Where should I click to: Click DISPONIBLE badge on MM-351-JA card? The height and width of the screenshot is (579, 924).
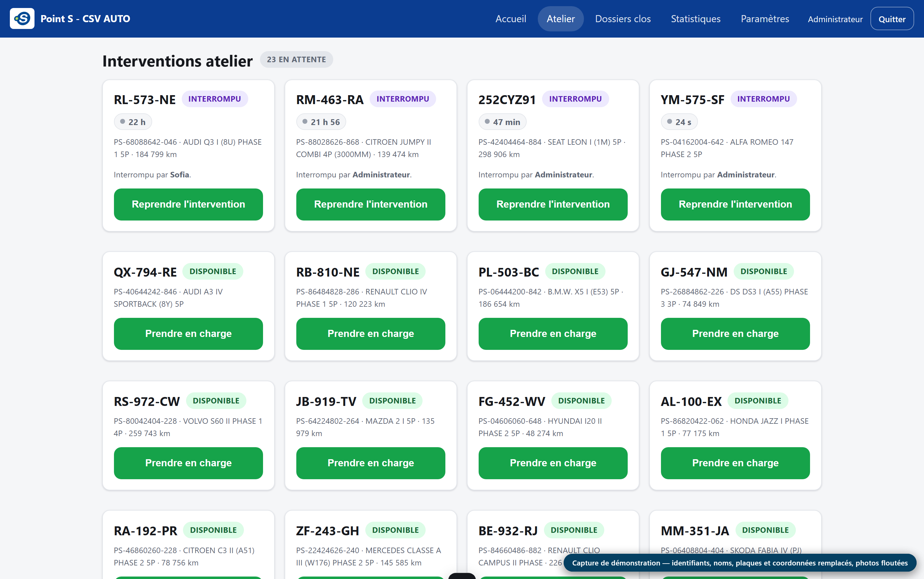tap(765, 530)
